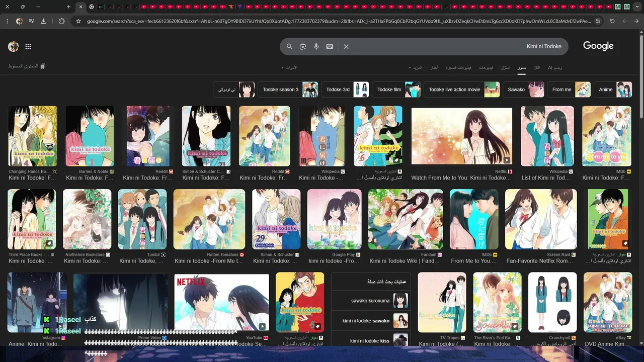Switch to the orange anvil-icon browser tab
644x362 pixels.
231,7
